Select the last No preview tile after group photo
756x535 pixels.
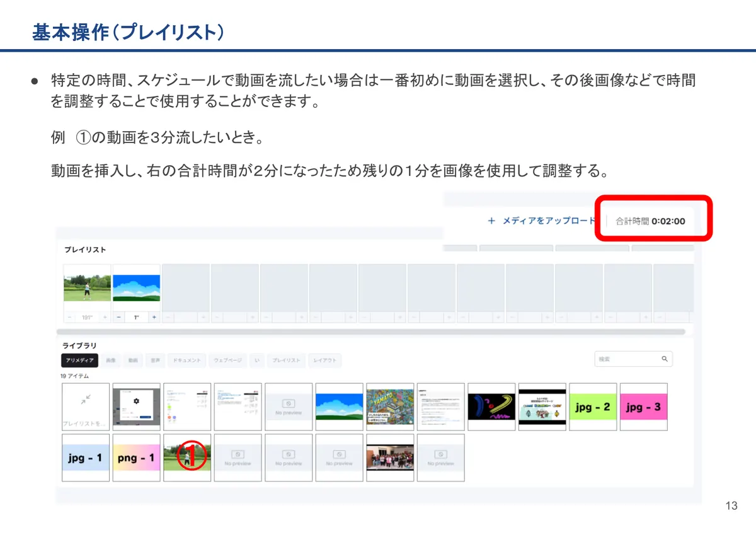tap(440, 457)
